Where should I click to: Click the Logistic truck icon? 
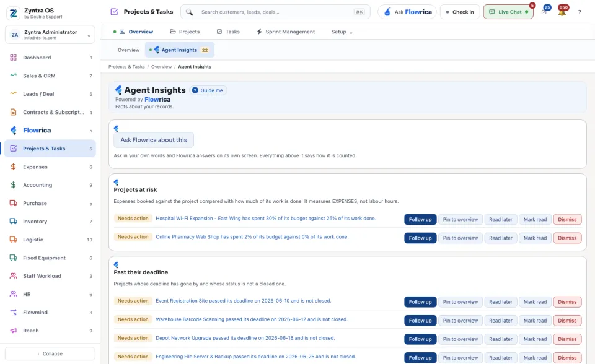point(13,240)
